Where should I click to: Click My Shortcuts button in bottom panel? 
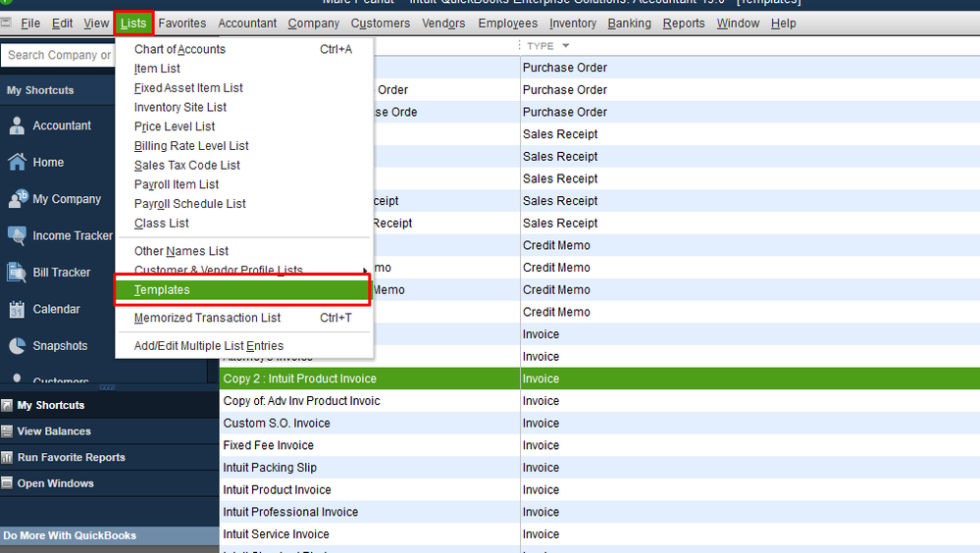point(109,406)
